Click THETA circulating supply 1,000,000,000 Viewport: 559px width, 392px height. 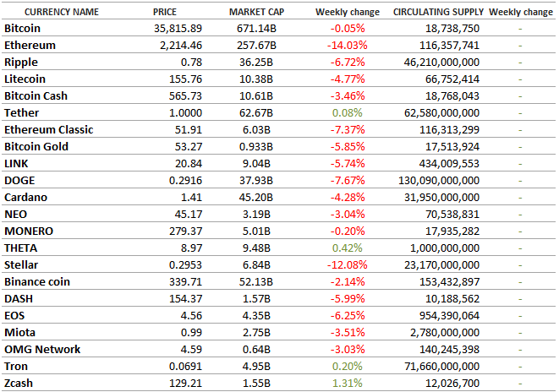445,248
